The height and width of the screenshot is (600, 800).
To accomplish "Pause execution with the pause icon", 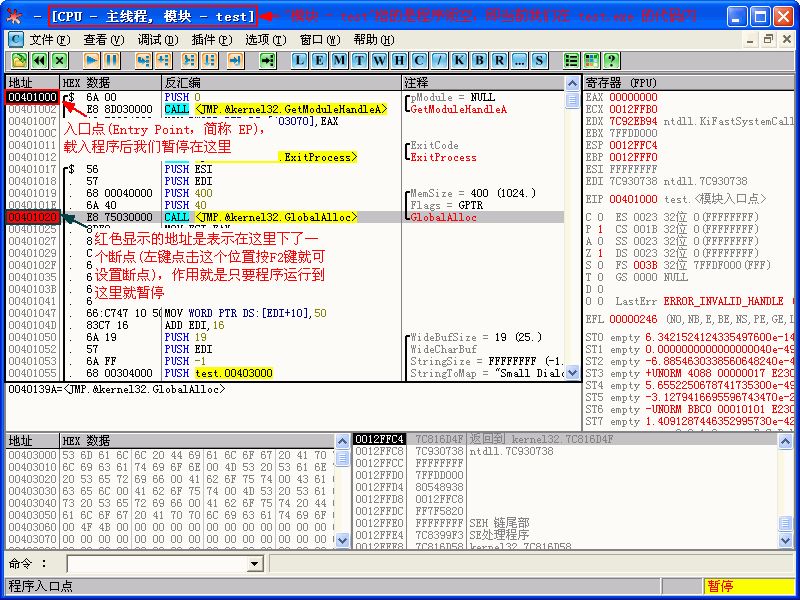I will [112, 61].
